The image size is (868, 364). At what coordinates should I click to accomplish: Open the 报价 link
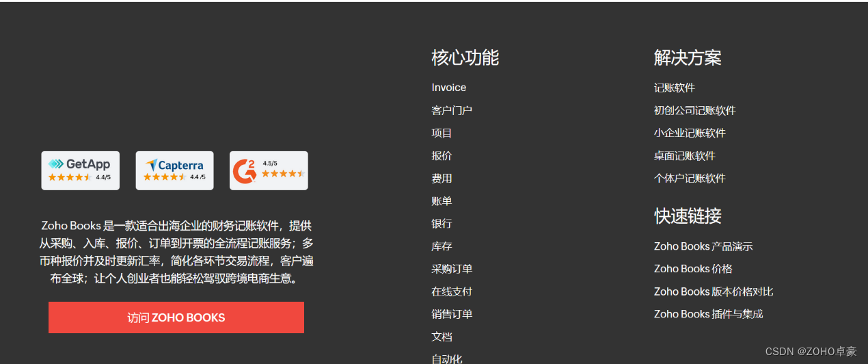click(442, 155)
